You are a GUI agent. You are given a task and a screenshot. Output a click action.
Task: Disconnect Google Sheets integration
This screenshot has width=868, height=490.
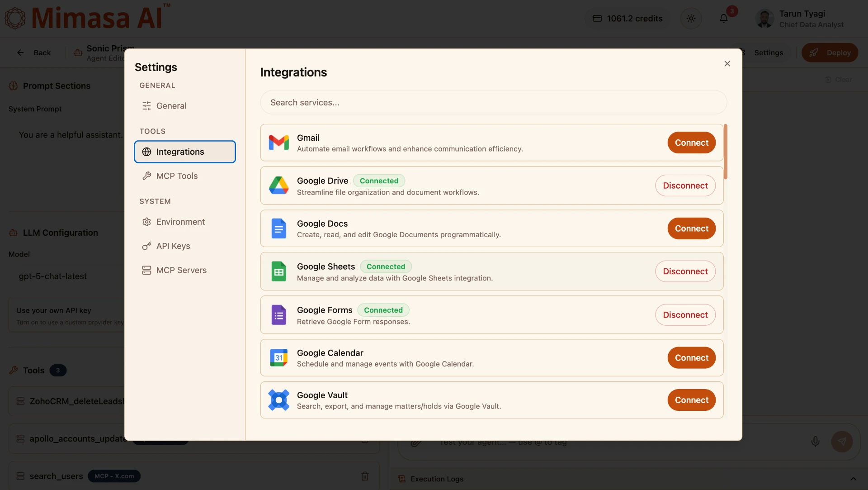click(685, 271)
